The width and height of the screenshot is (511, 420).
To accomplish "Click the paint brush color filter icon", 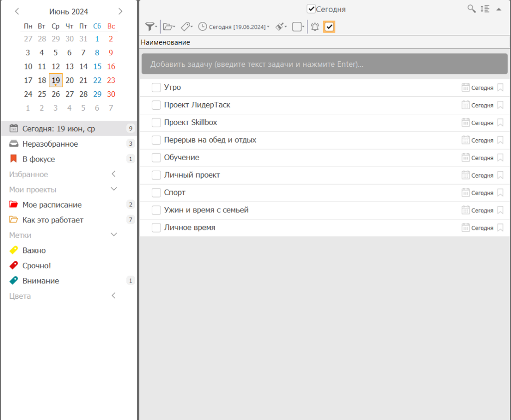I will [281, 27].
